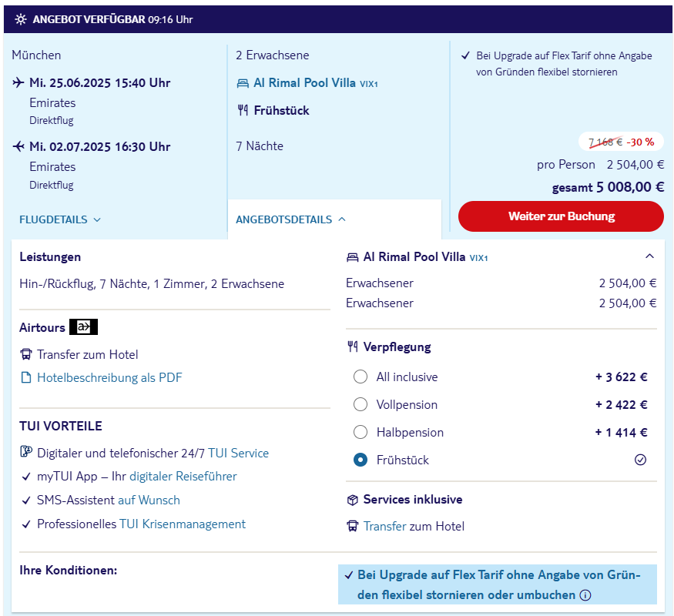Click the bed icon in the offer summary

click(243, 83)
